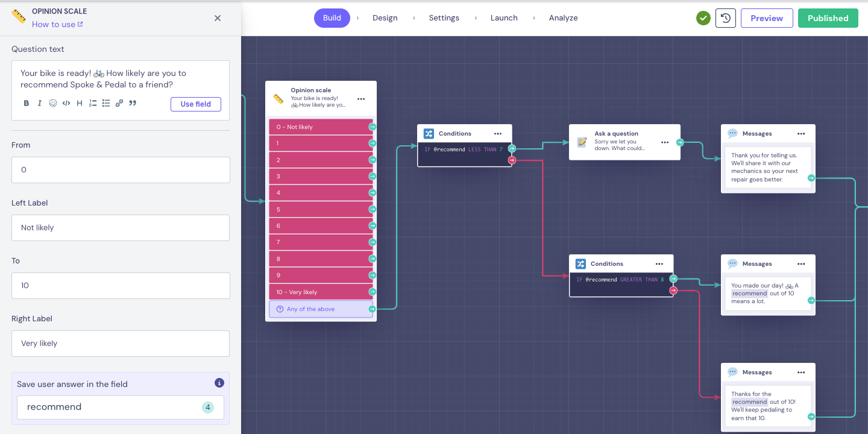The height and width of the screenshot is (434, 868).
Task: Click the green saved checkmark icon
Action: pos(703,18)
